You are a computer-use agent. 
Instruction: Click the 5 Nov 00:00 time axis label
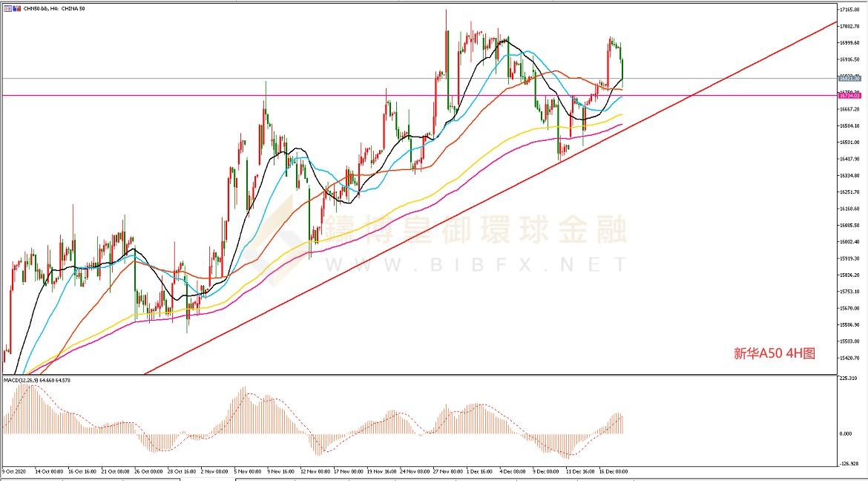(x=246, y=471)
